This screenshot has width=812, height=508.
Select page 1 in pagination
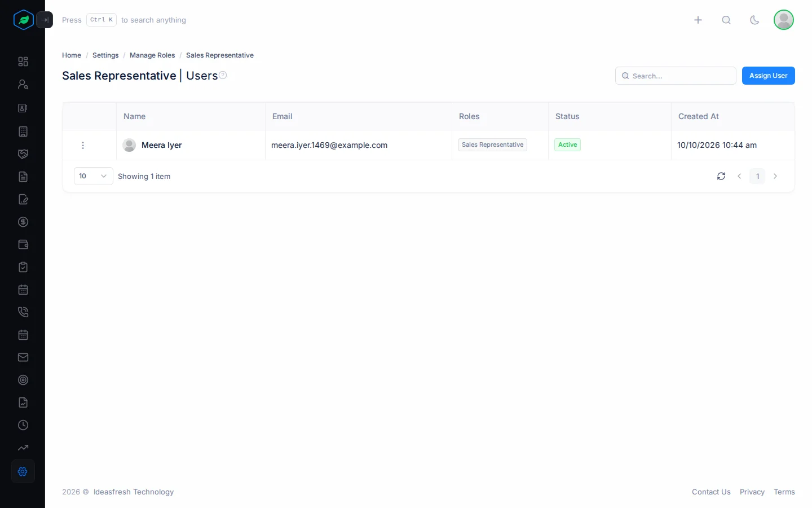pos(757,176)
